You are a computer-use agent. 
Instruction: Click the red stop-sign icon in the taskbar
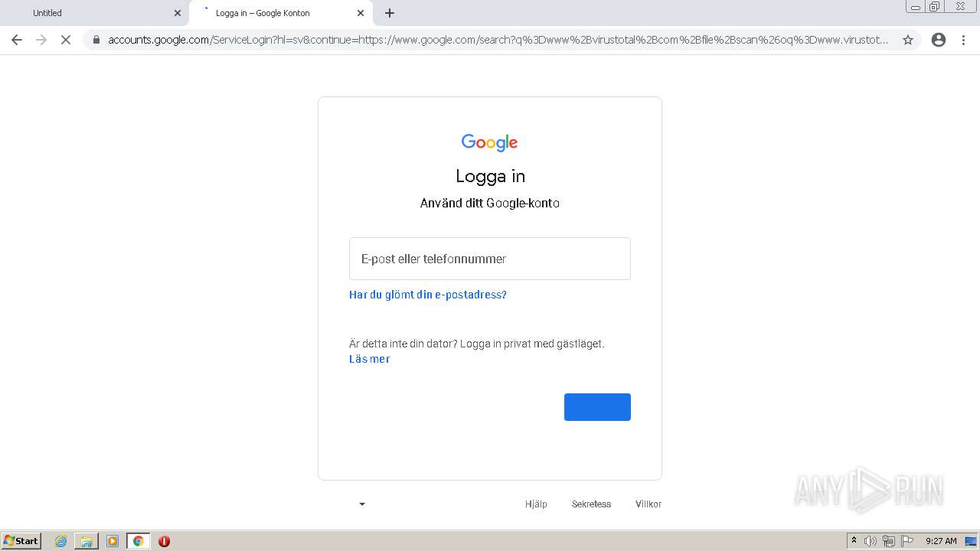tap(164, 541)
